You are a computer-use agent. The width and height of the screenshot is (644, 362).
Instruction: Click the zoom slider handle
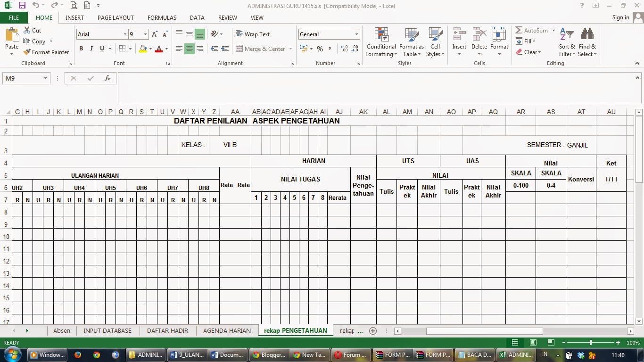tap(591, 343)
